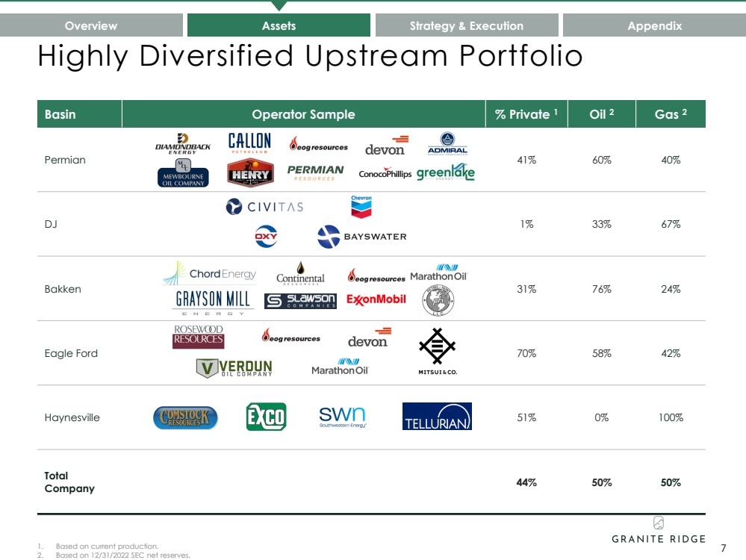Click the Rosewood Resources logo
Screen dimensions: 746x560
[x=199, y=337]
